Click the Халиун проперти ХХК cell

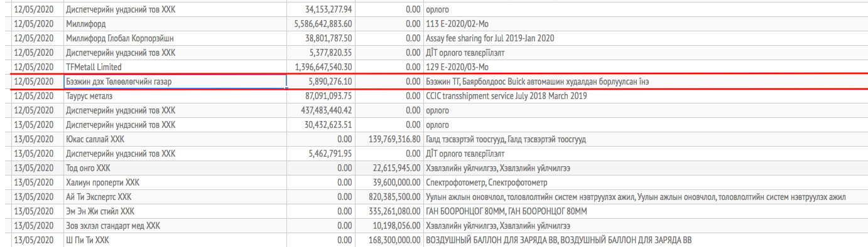tap(175, 182)
